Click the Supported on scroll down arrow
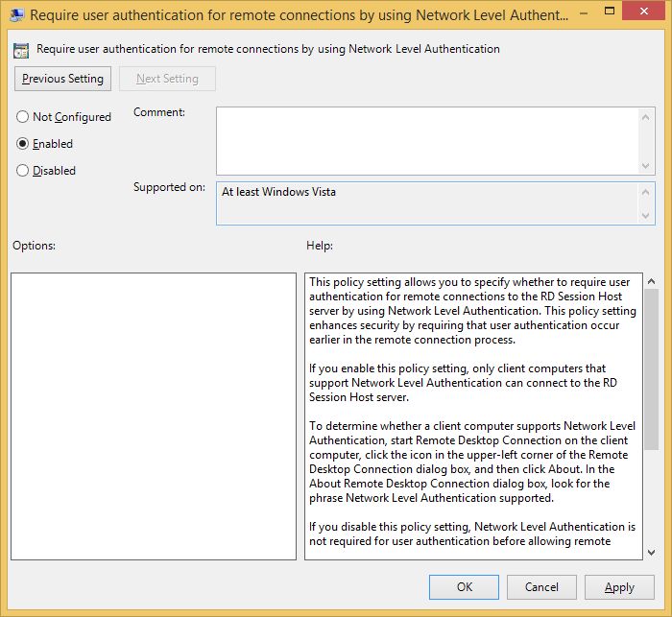The width and height of the screenshot is (672, 617). (647, 215)
